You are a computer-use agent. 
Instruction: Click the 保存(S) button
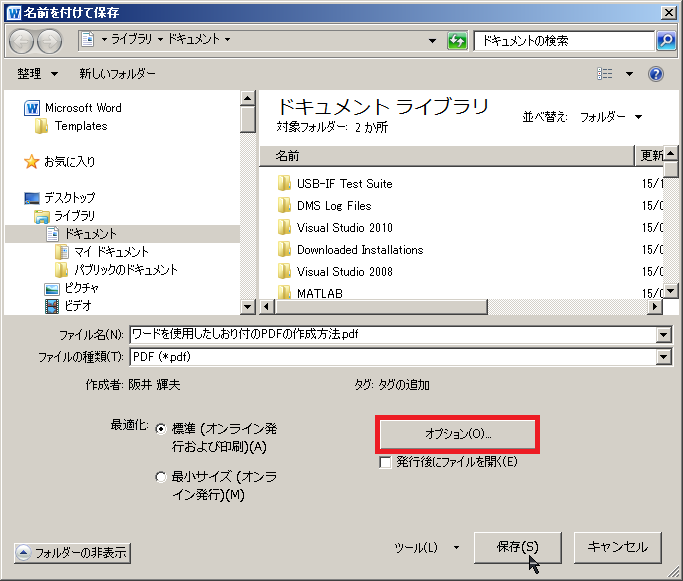coord(517,547)
